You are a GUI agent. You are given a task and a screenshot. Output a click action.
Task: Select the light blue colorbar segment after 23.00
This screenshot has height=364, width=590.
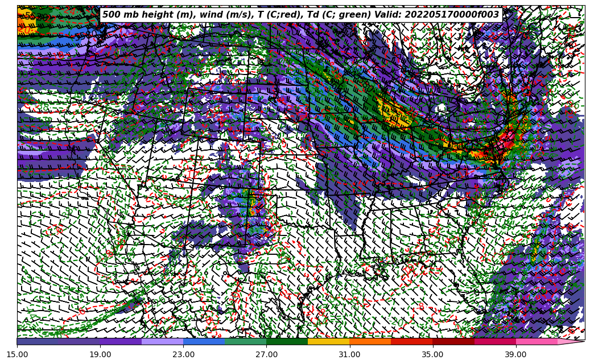(x=204, y=341)
